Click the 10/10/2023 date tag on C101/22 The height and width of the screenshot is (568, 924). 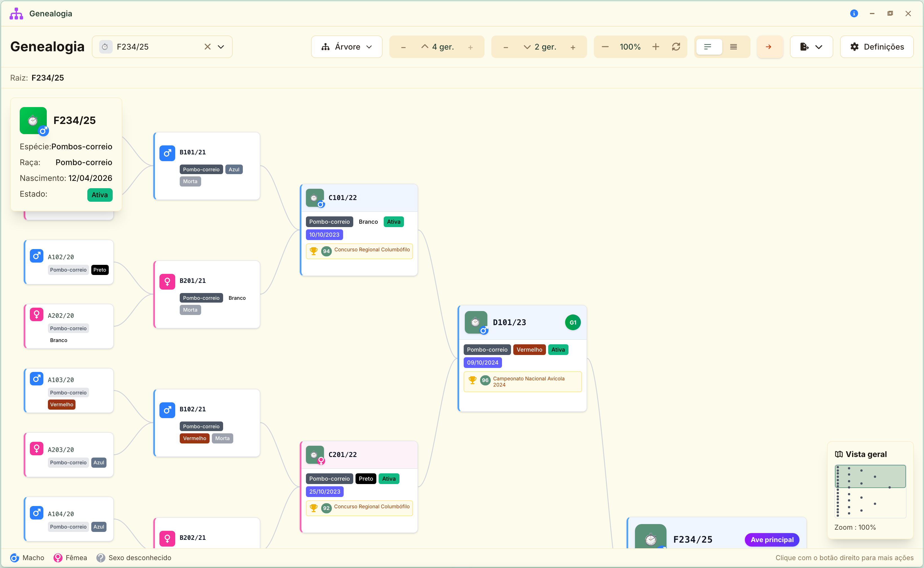click(324, 234)
